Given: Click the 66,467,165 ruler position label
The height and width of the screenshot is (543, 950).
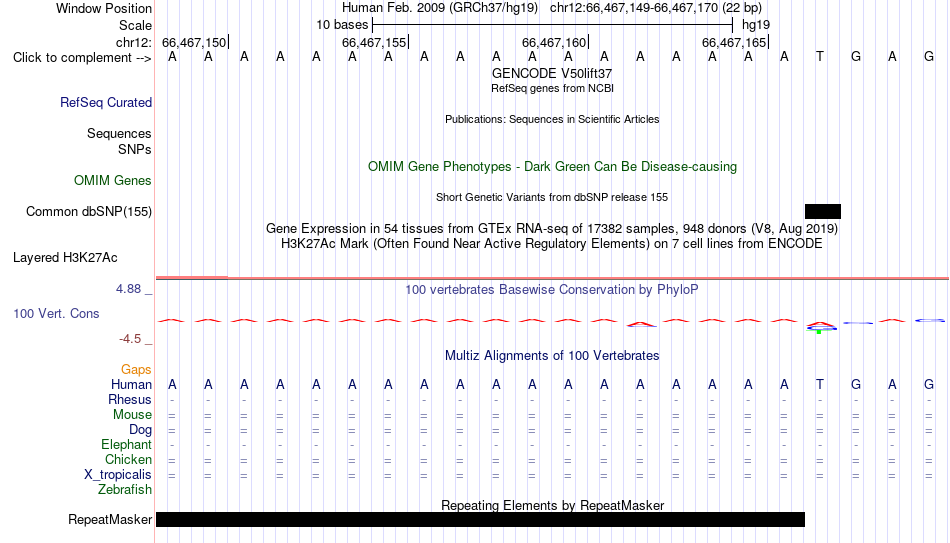Looking at the screenshot, I should (x=734, y=42).
